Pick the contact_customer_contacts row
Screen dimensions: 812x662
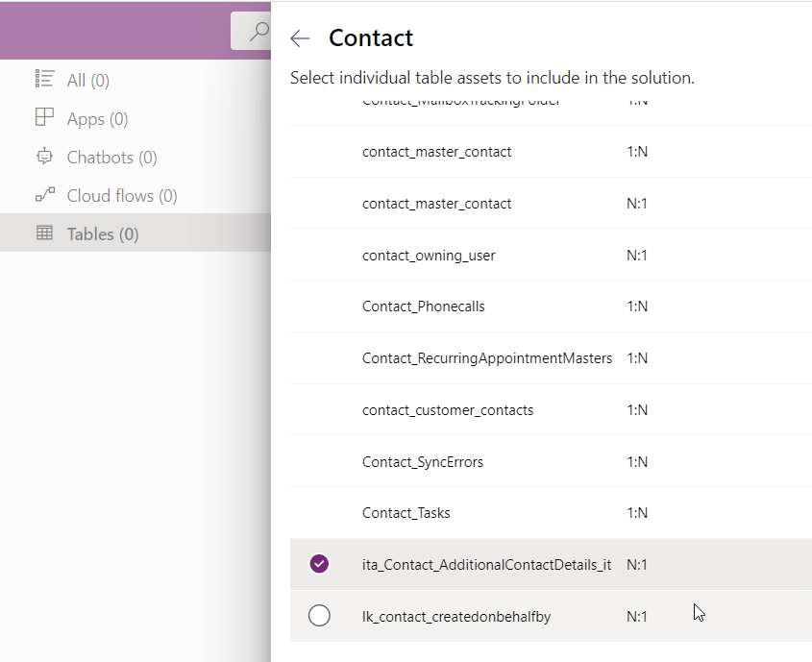coord(448,410)
